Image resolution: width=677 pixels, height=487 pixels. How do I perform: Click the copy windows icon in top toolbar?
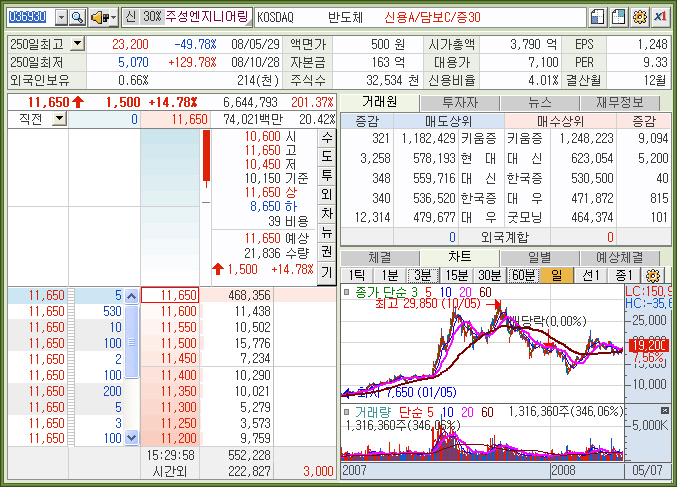tap(618, 17)
